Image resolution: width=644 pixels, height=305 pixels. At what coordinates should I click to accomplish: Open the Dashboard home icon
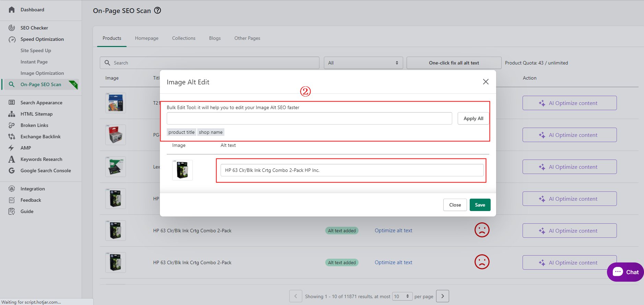click(12, 10)
